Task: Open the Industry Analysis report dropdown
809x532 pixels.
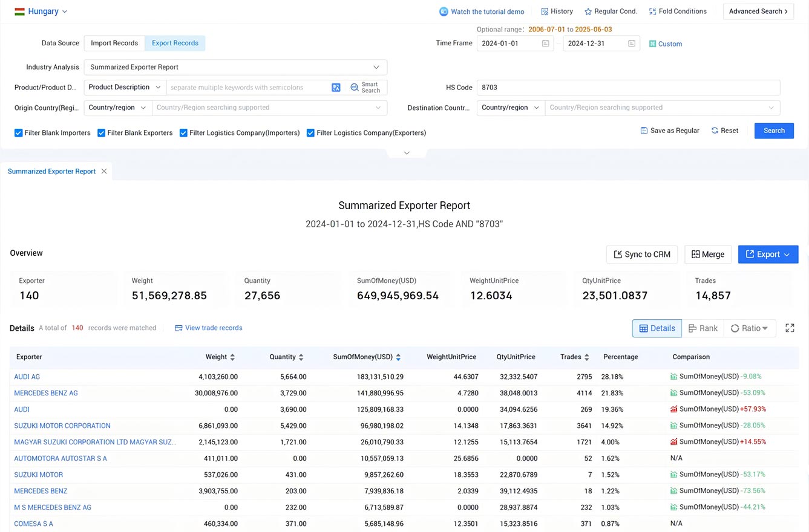Action: point(235,67)
